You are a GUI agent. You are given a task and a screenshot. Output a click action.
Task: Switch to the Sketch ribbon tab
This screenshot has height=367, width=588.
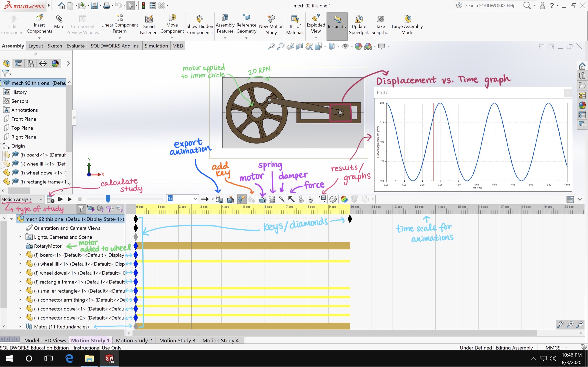pyautogui.click(x=55, y=46)
